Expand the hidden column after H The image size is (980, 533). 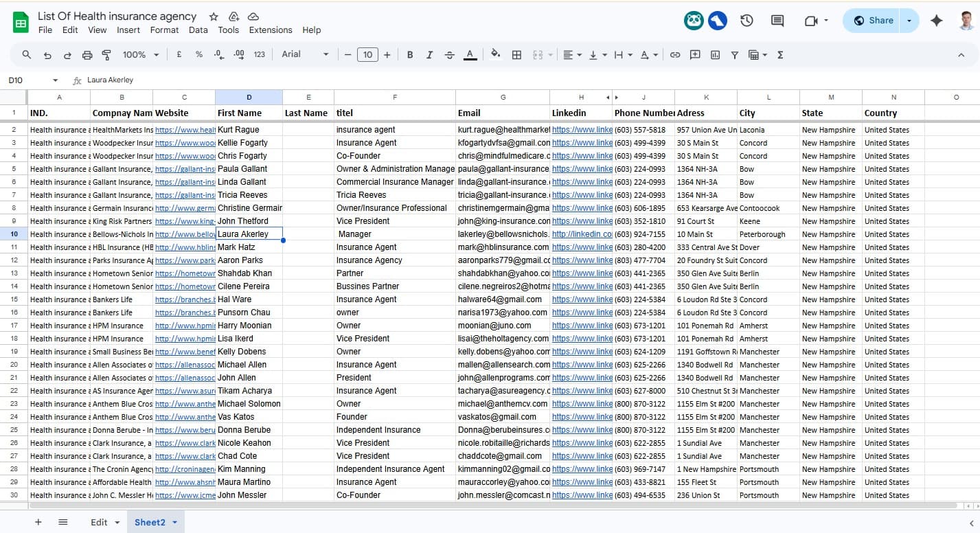click(x=616, y=98)
